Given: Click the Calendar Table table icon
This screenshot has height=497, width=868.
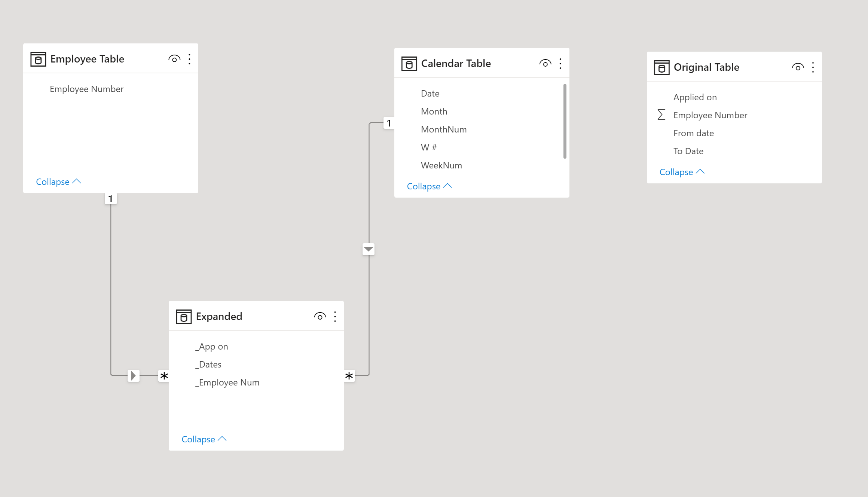Looking at the screenshot, I should [x=409, y=64].
